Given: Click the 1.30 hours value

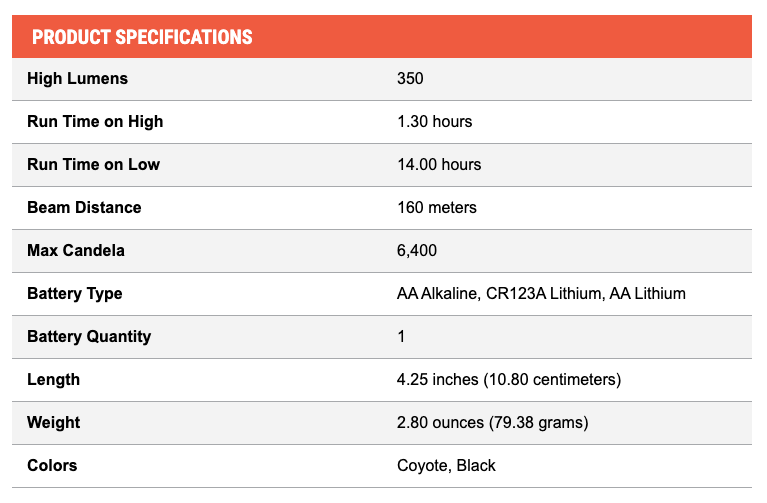Looking at the screenshot, I should (435, 122).
